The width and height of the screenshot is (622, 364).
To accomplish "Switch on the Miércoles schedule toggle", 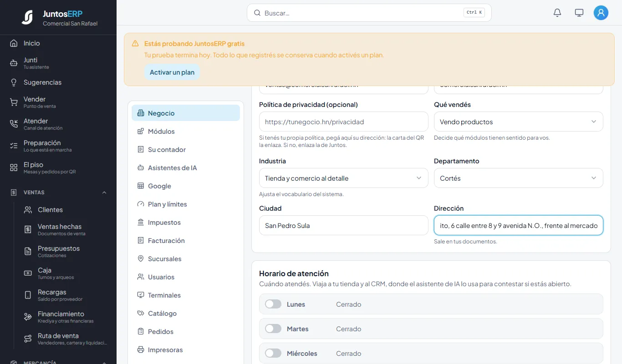I will (x=273, y=353).
